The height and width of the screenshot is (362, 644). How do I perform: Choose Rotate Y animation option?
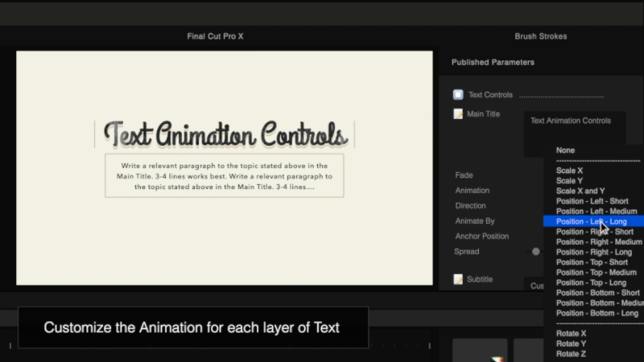(x=571, y=344)
